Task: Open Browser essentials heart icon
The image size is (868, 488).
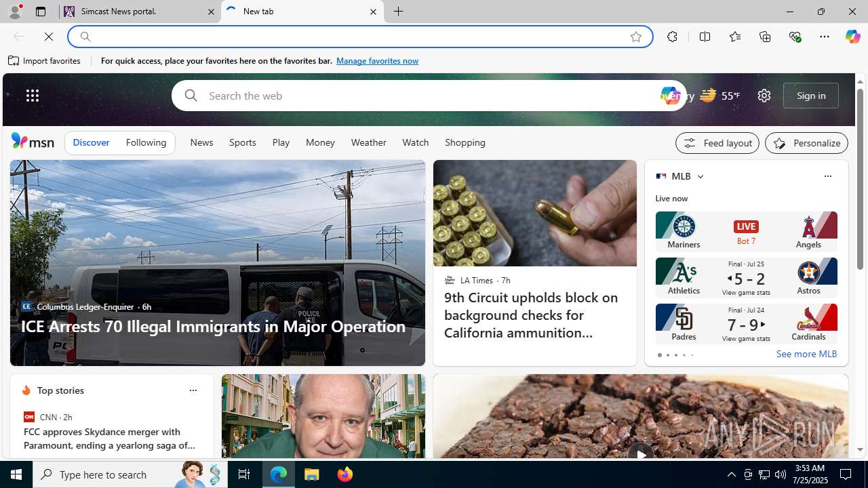Action: coord(795,37)
